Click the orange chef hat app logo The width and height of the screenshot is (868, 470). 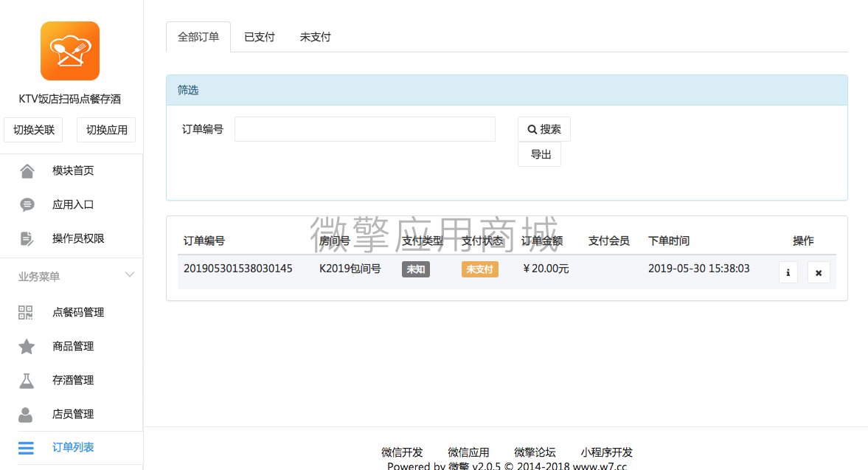70,51
